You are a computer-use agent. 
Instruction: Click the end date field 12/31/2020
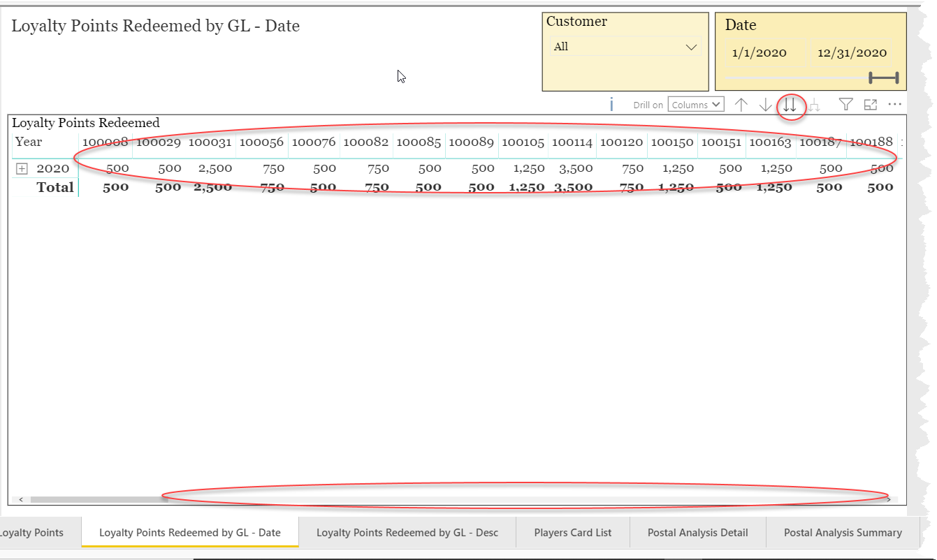[852, 52]
